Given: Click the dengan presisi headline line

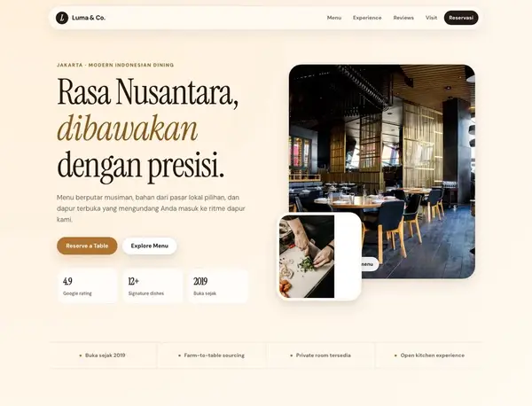Looking at the screenshot, I should pyautogui.click(x=140, y=166).
